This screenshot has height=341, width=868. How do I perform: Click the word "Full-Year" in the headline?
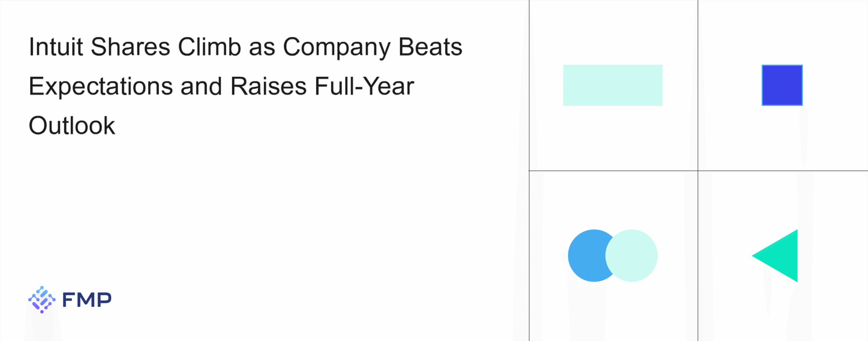pyautogui.click(x=364, y=86)
